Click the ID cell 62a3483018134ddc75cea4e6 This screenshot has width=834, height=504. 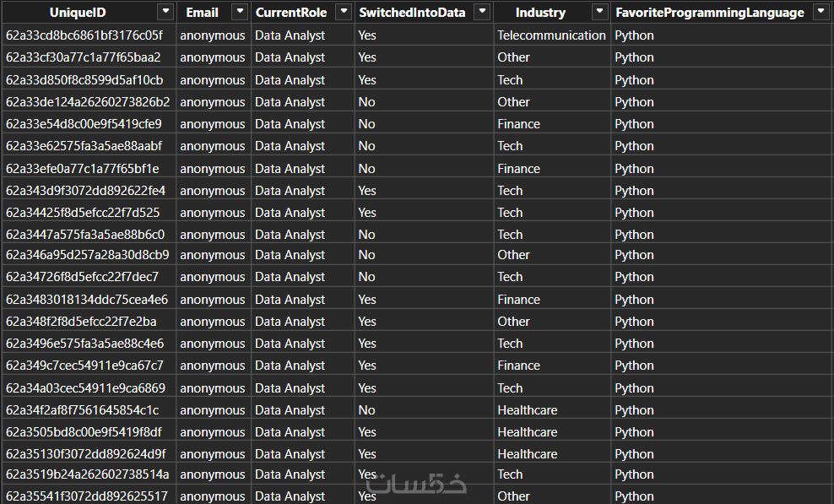click(87, 300)
